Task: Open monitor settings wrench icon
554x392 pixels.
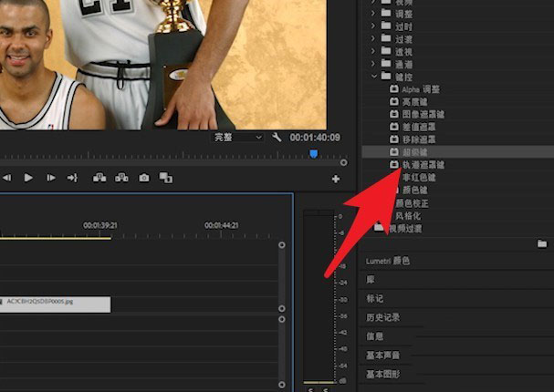Action: 277,137
